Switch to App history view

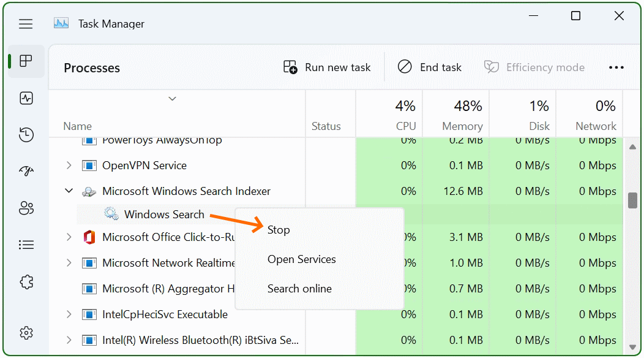pyautogui.click(x=26, y=135)
